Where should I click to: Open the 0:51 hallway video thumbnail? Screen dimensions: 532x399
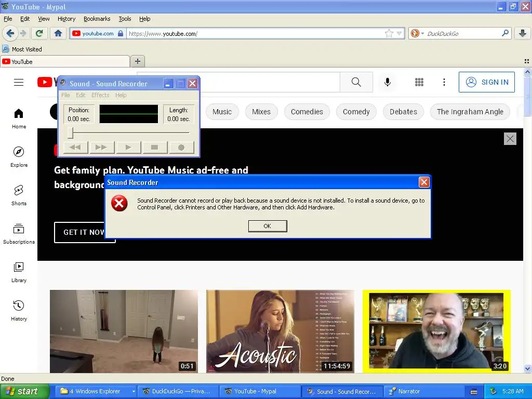pos(124,331)
